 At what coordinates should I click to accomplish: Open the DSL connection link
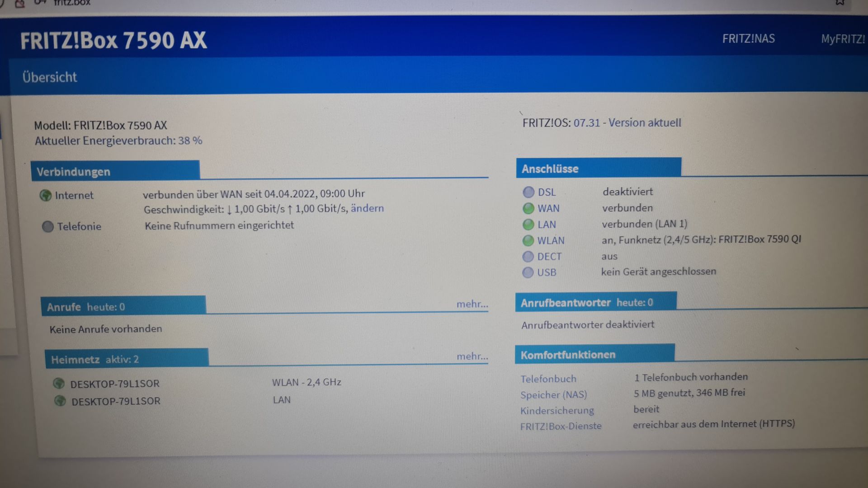pos(547,192)
